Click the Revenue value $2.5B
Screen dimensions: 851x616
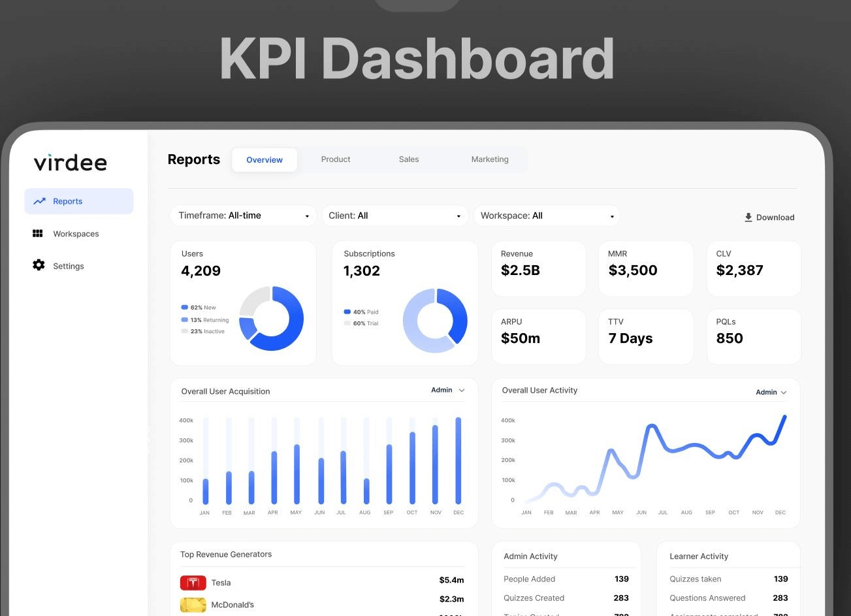521,270
